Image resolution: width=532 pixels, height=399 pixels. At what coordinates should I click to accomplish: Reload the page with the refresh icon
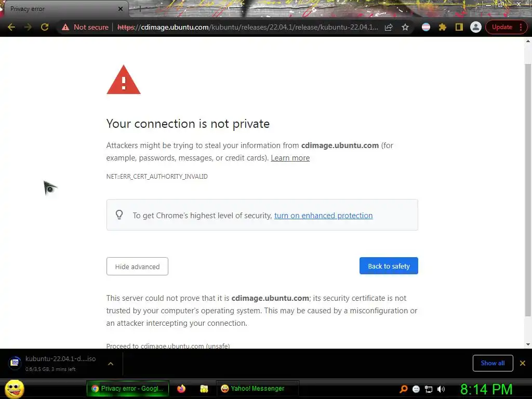(x=45, y=27)
